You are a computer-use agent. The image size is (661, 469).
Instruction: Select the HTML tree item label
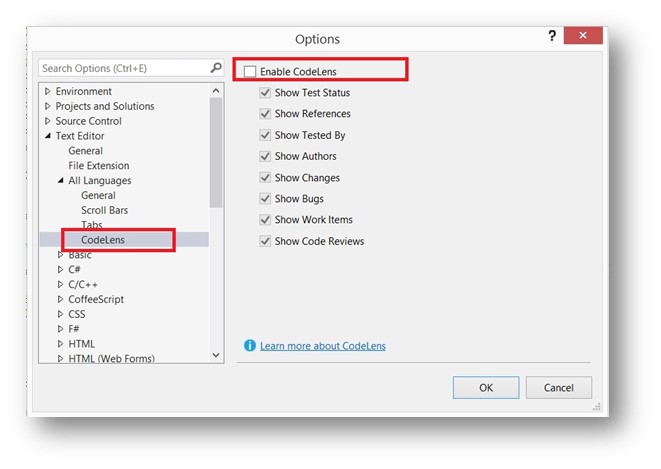(81, 344)
